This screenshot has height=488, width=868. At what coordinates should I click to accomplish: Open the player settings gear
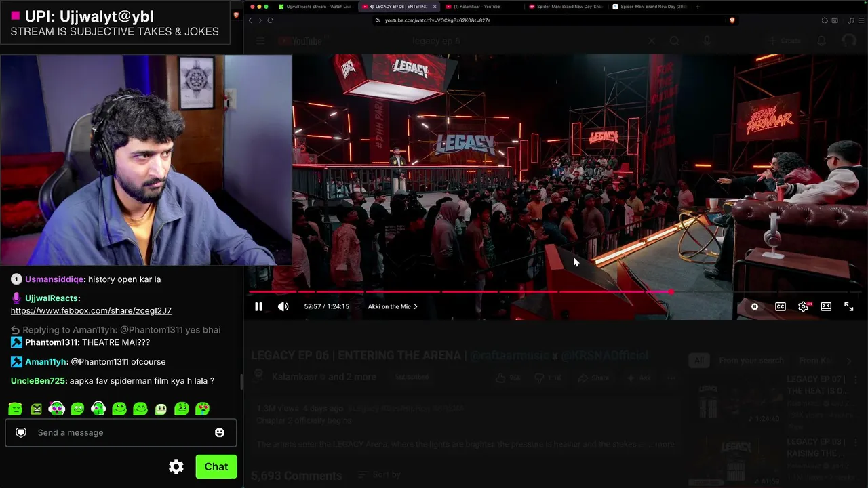804,306
